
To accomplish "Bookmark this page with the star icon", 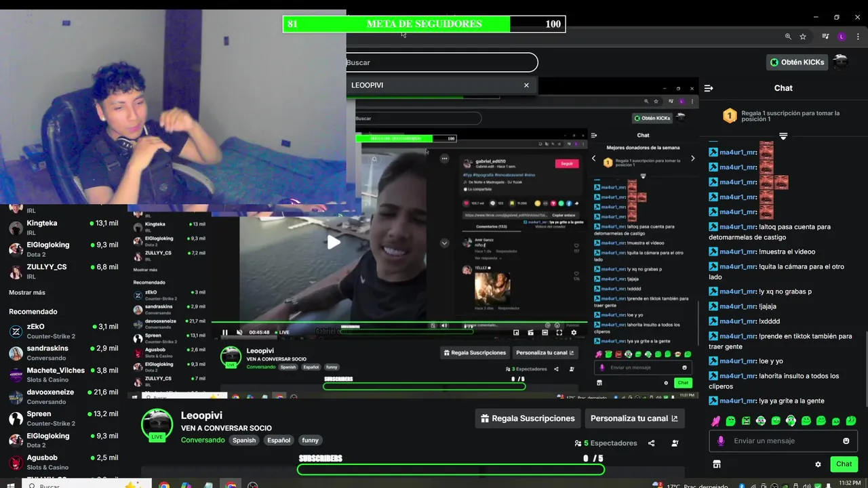I will click(803, 37).
